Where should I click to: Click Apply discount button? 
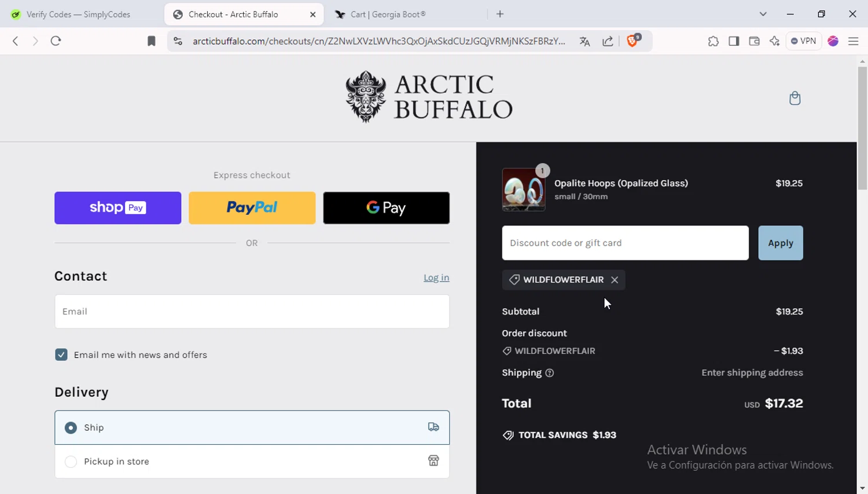point(781,243)
